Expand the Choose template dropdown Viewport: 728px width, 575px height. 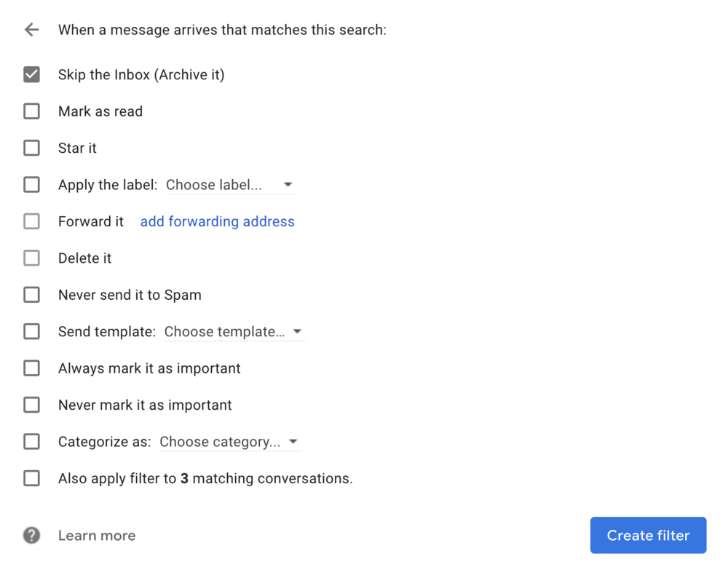[x=234, y=332]
